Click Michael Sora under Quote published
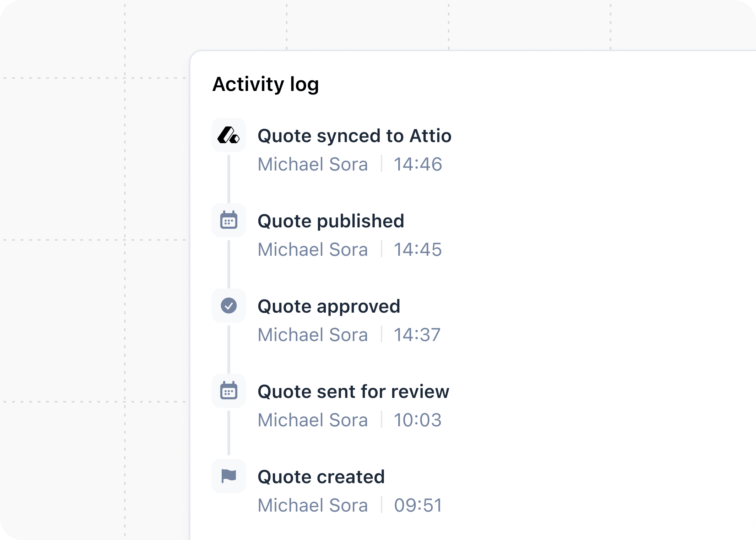Image resolution: width=756 pixels, height=540 pixels. [x=313, y=249]
